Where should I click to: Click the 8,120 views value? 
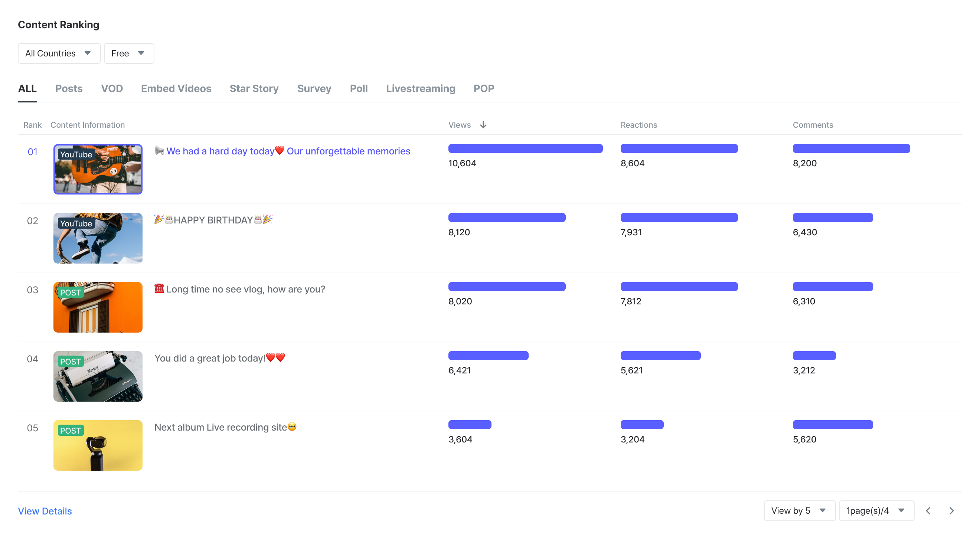tap(459, 232)
